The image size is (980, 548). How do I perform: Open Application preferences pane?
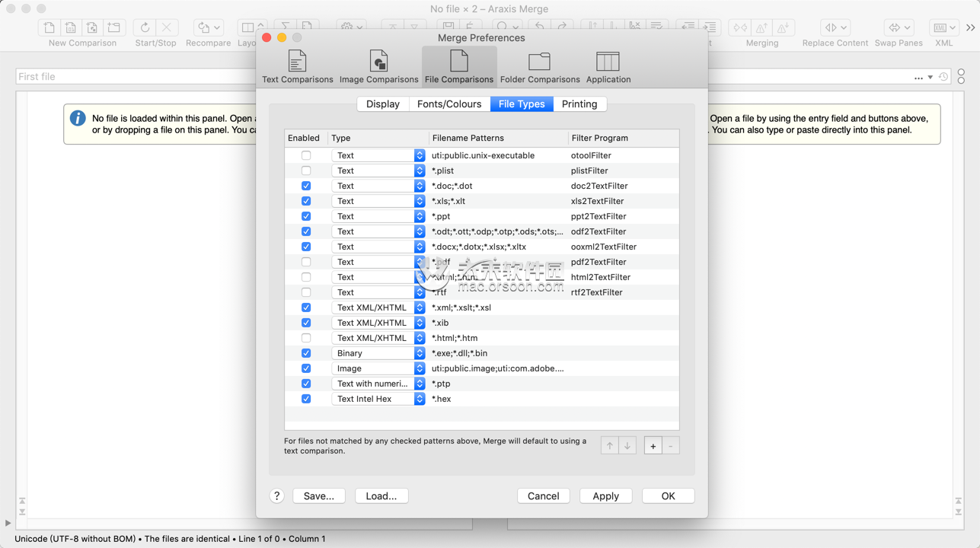tap(608, 67)
